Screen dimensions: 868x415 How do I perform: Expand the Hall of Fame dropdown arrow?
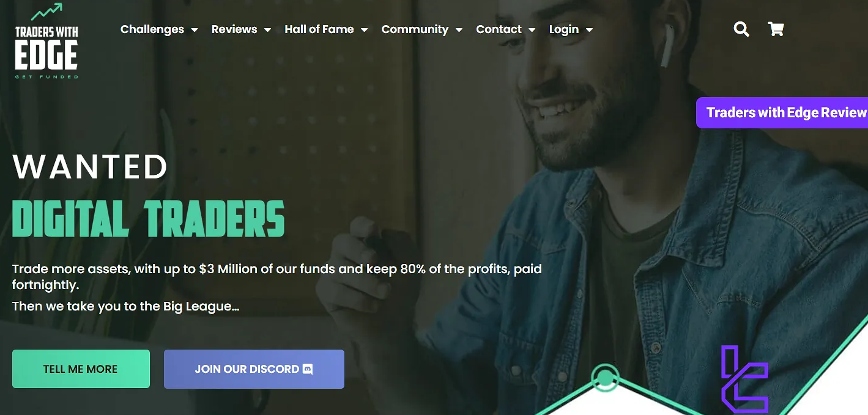364,30
